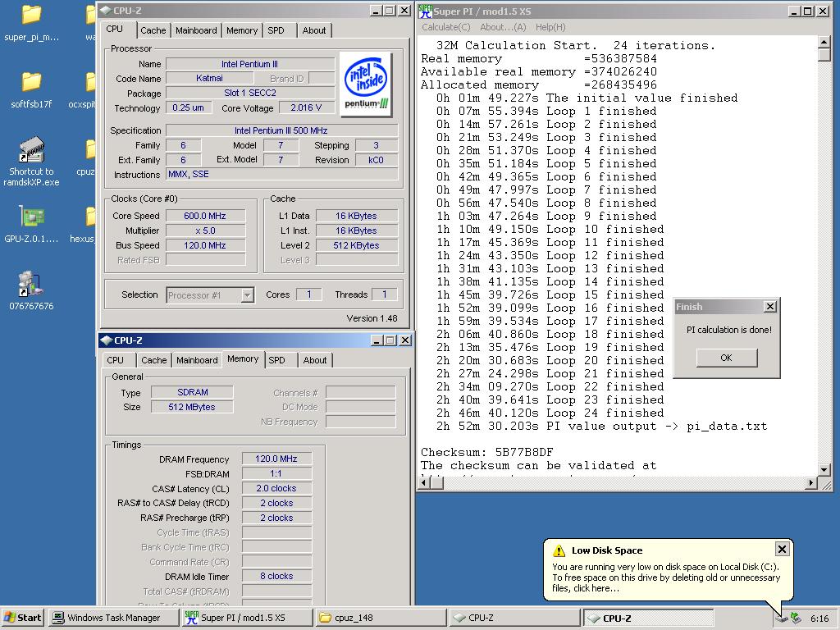Click the network tray icon near the clock

click(796, 618)
